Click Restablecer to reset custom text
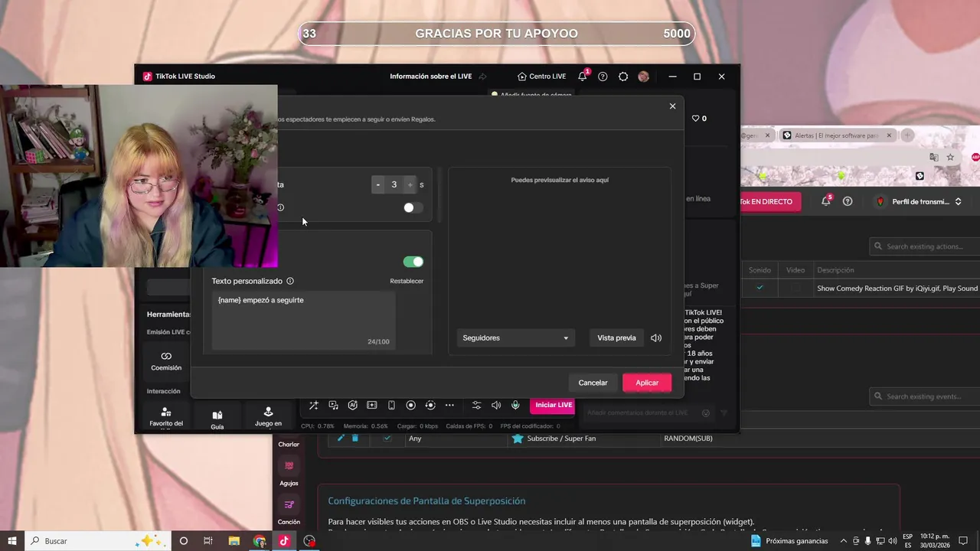Viewport: 980px width, 551px height. pos(407,281)
